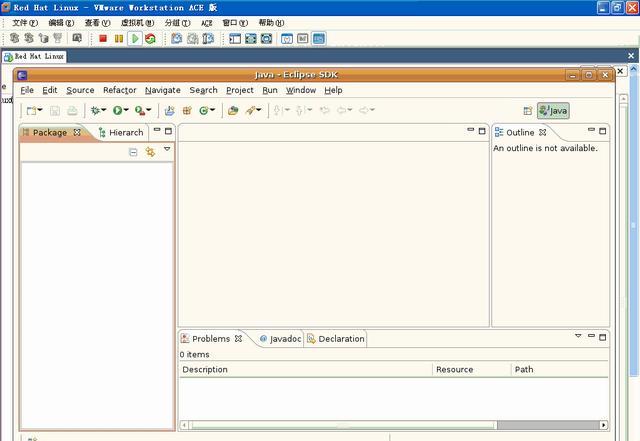Image resolution: width=640 pixels, height=441 pixels.
Task: Click the Description column header
Action: tap(306, 370)
